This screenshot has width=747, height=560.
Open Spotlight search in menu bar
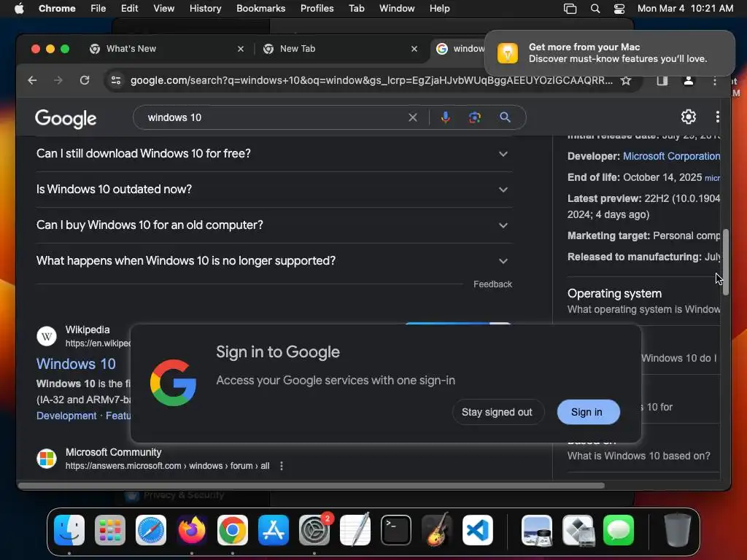595,9
